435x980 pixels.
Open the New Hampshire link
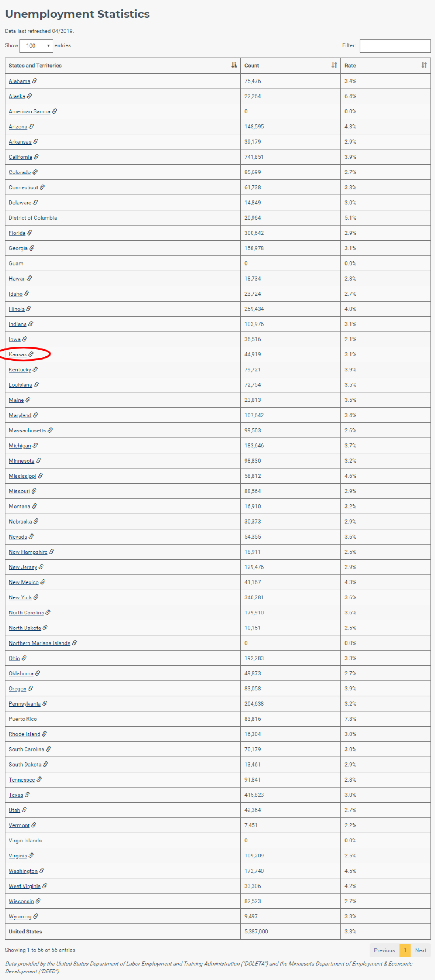28,552
